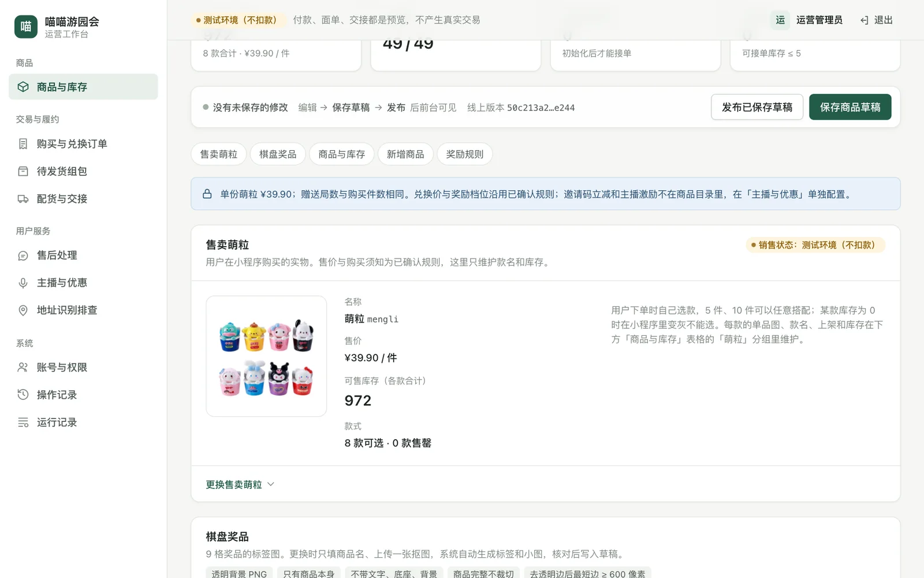924x578 pixels.
Task: Click the 待发货组包 box icon
Action: point(23,171)
